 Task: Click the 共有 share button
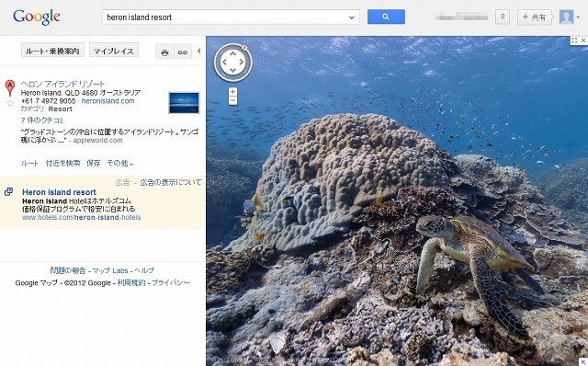[535, 17]
